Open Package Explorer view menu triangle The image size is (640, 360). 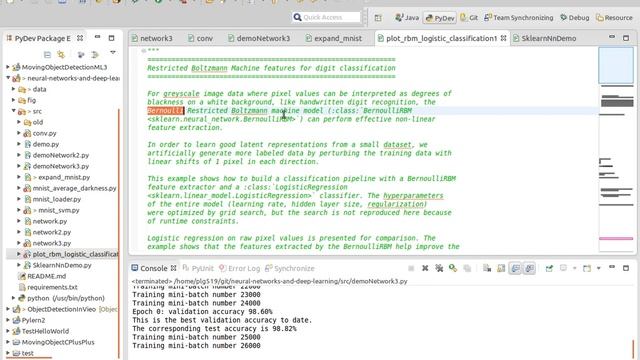point(113,53)
